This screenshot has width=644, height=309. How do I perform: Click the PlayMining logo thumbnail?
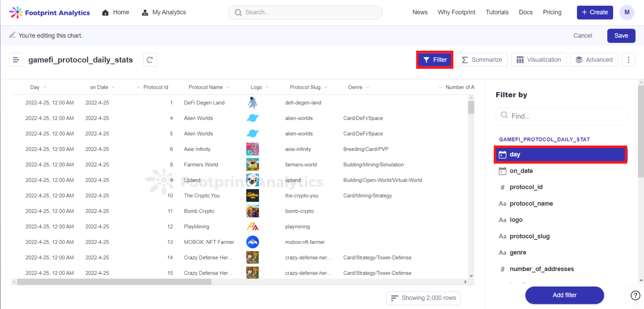[253, 227]
